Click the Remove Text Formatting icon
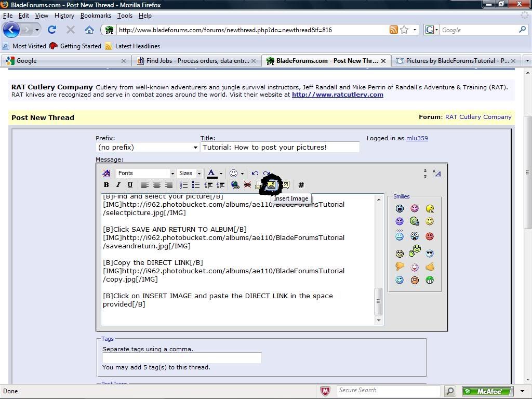 tap(106, 173)
